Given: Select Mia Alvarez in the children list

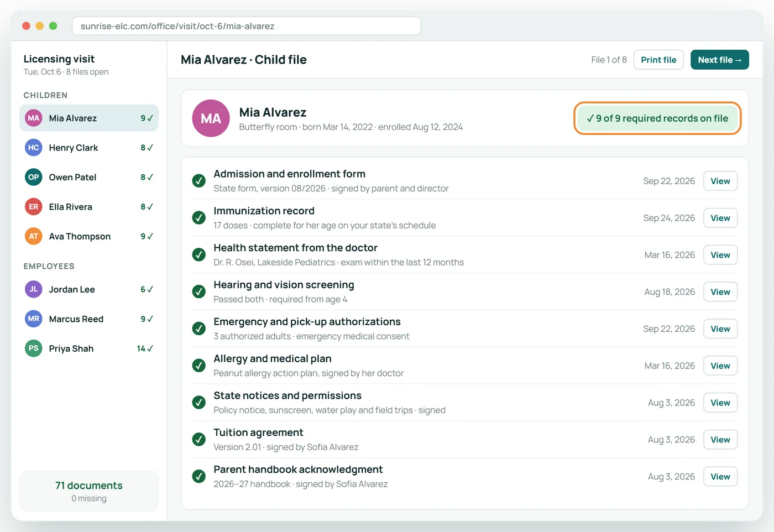Looking at the screenshot, I should click(x=89, y=118).
